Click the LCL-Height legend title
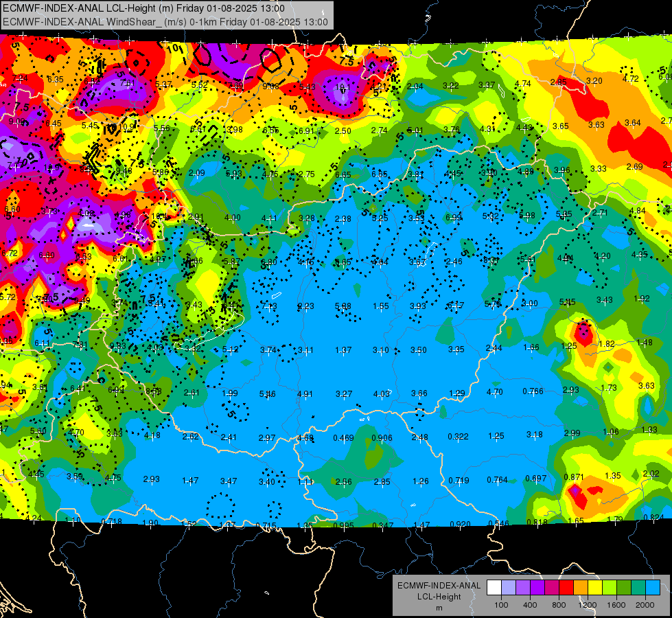 [x=439, y=597]
